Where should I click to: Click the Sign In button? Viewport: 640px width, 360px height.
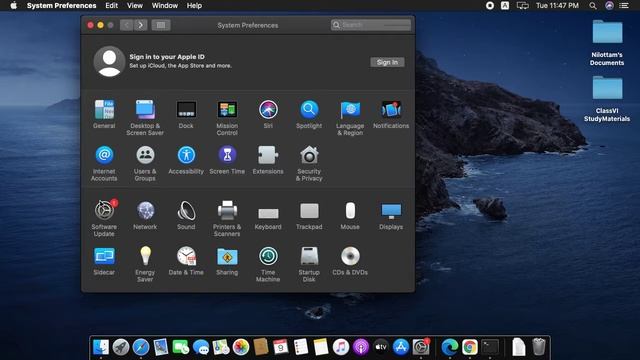pyautogui.click(x=387, y=62)
